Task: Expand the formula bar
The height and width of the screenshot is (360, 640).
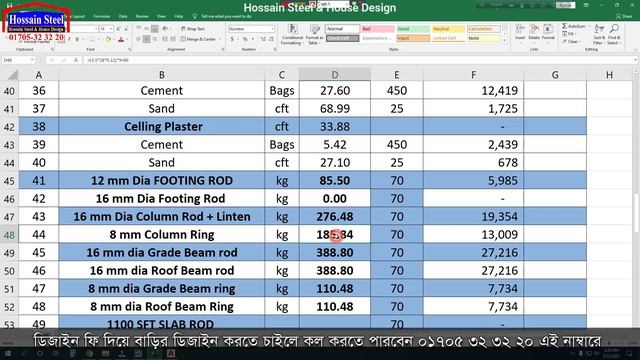Action: click(635, 60)
